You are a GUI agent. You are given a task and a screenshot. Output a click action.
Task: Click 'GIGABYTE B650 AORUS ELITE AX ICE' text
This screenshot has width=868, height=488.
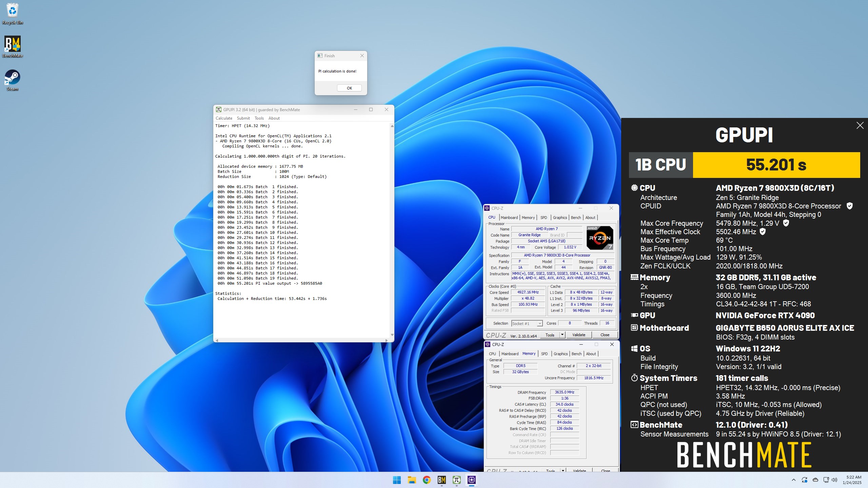[785, 328]
